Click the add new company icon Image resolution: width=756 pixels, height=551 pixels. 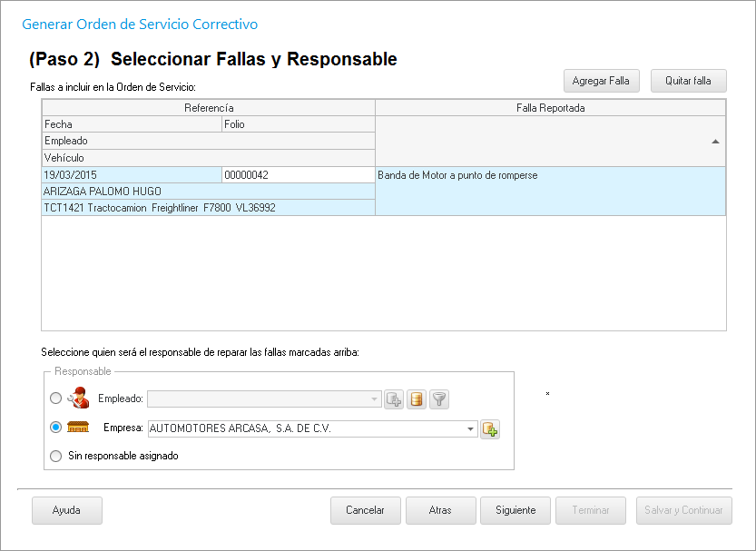(x=490, y=428)
